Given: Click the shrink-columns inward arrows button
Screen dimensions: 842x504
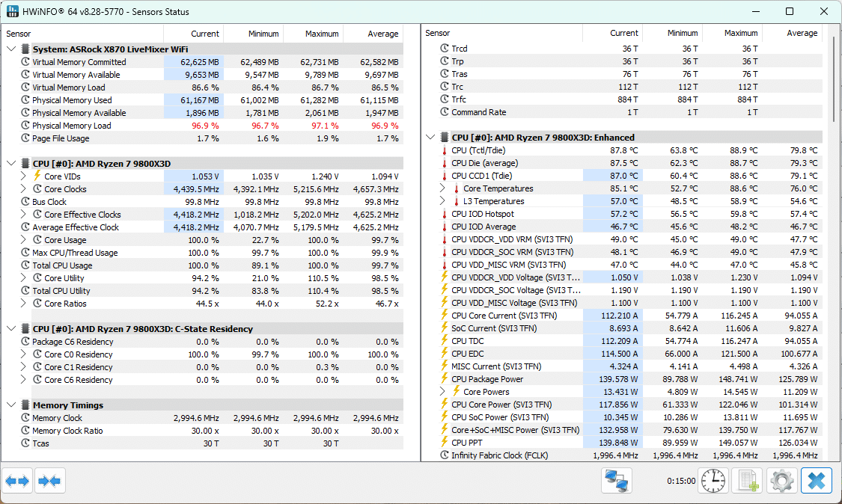Looking at the screenshot, I should [49, 480].
